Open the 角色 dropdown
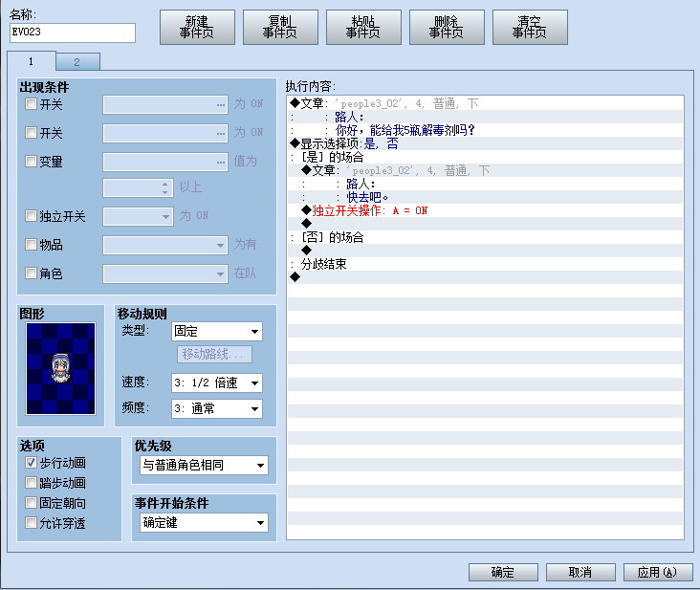The image size is (700, 590). [165, 273]
